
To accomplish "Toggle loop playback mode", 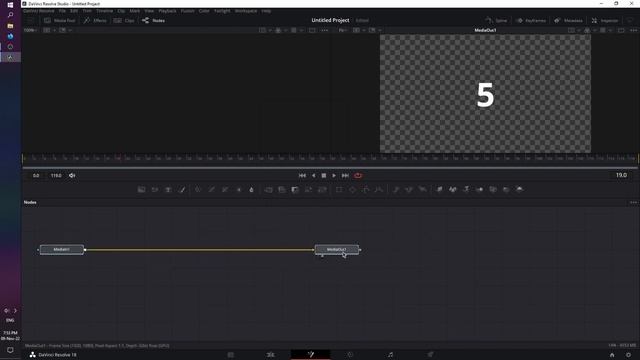I will (358, 176).
